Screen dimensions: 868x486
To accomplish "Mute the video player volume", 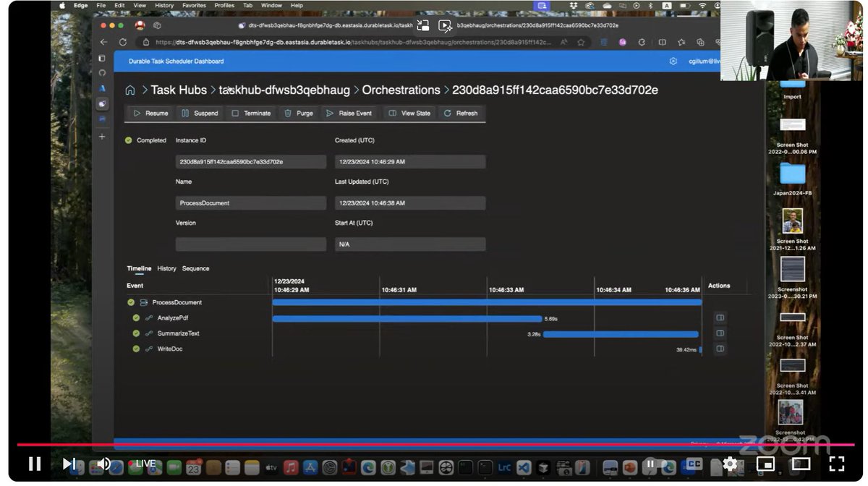I will tap(104, 464).
